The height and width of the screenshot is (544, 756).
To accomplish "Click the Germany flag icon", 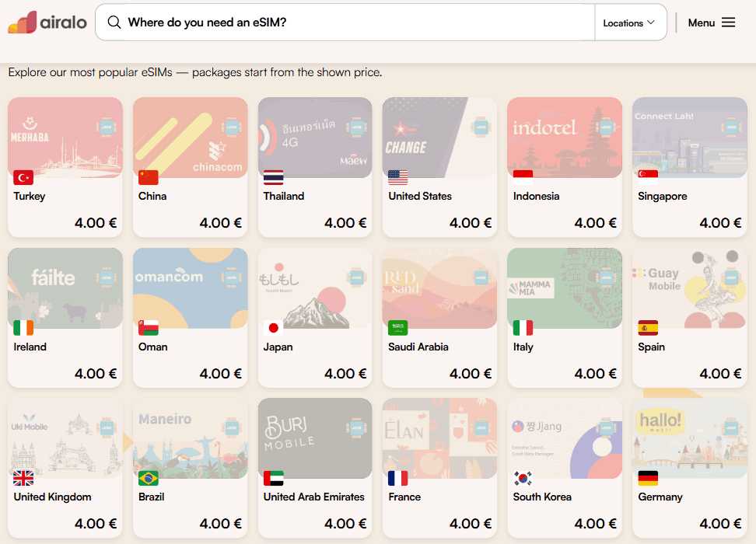I will (x=648, y=479).
